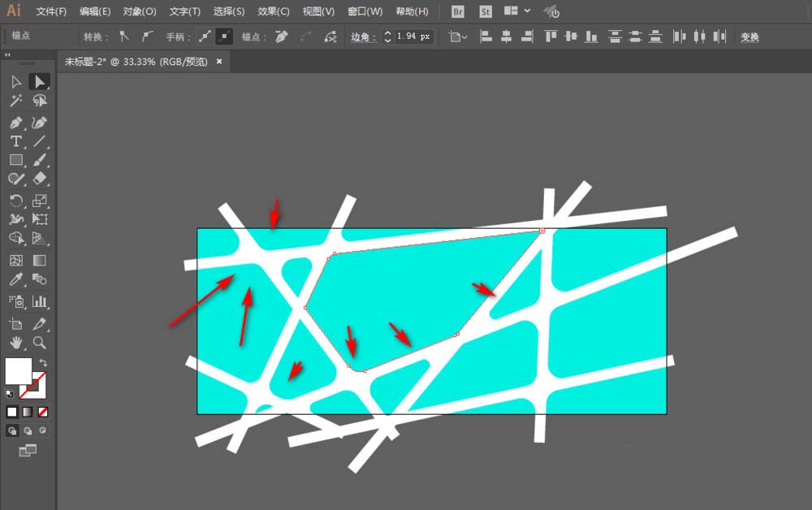
Task: Select the Curvature tool
Action: [39, 123]
